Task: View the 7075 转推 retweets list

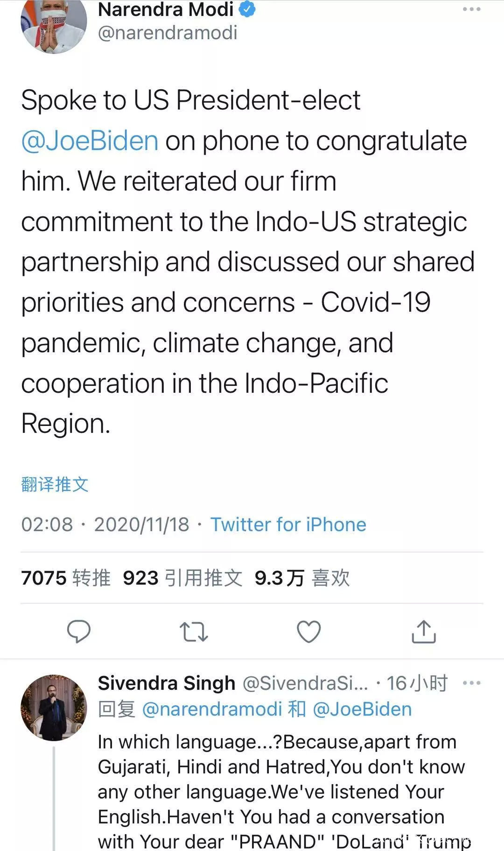Action: coord(66,578)
